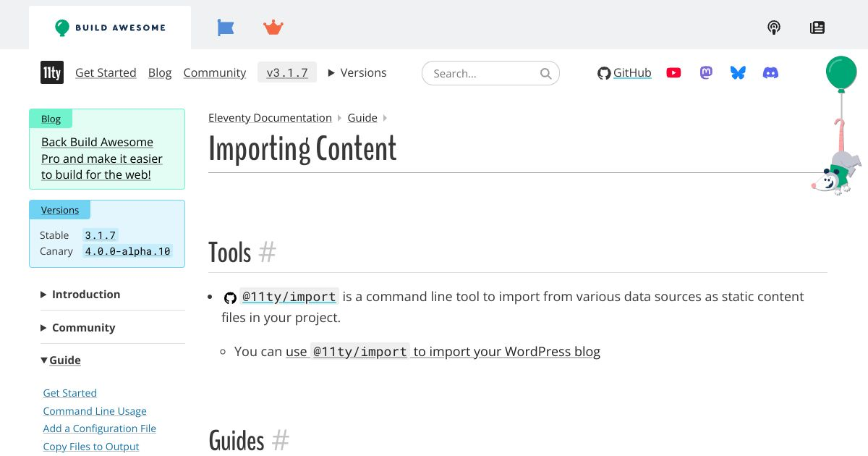This screenshot has width=868, height=456.
Task: Click the green balloon possum mascot
Action: pyautogui.click(x=838, y=124)
